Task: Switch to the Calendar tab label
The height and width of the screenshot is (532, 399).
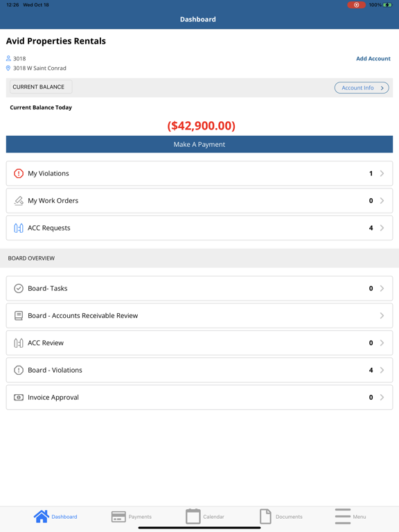Action: [x=214, y=517]
